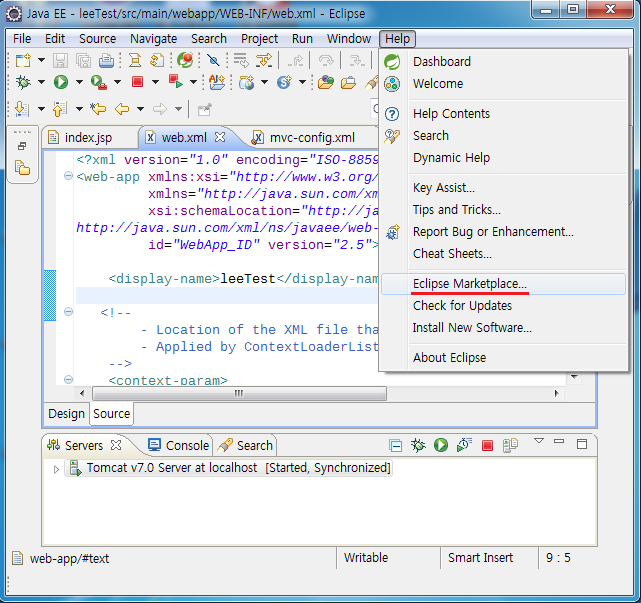Collapse the web-app element fold marker

68,176
